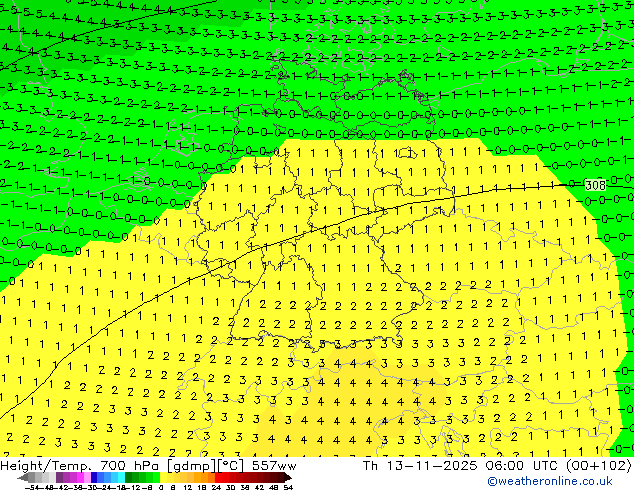
Task: Click the dark maroon right arrow end of legend
Action: coord(288,478)
